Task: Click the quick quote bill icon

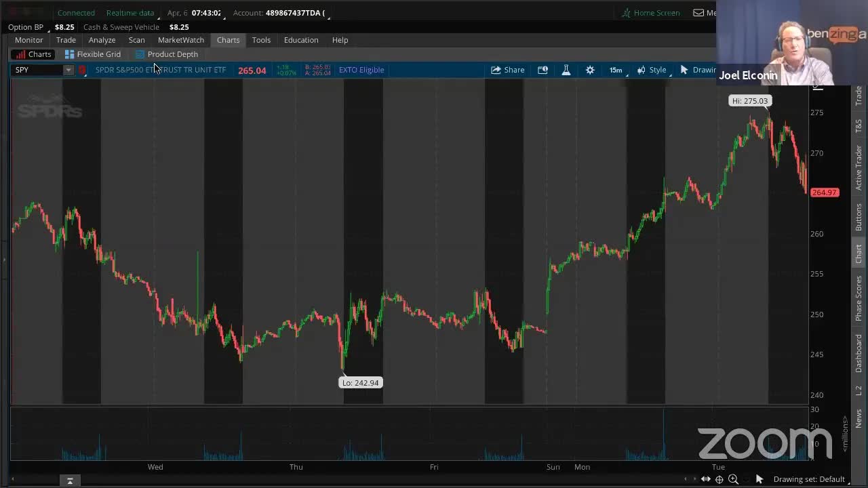Action: coord(542,70)
